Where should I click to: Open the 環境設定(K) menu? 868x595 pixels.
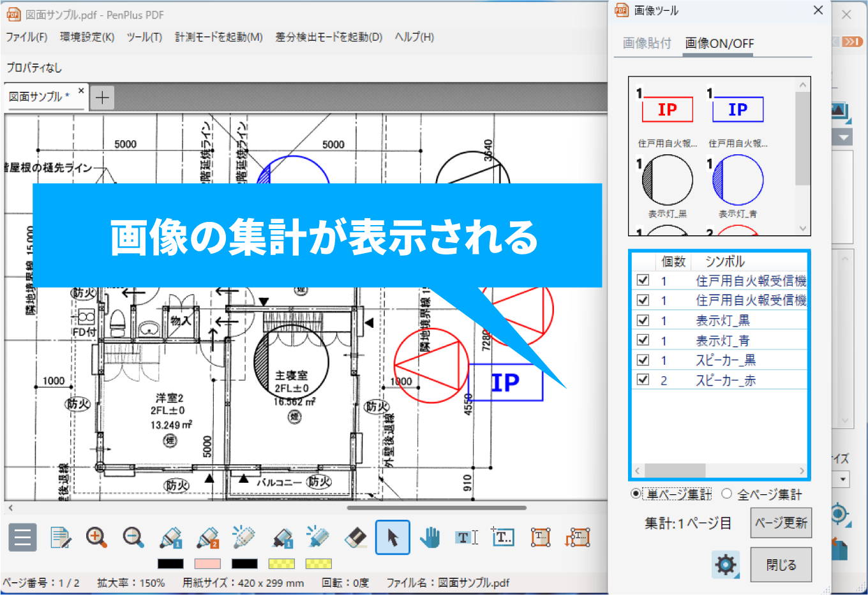coord(87,37)
